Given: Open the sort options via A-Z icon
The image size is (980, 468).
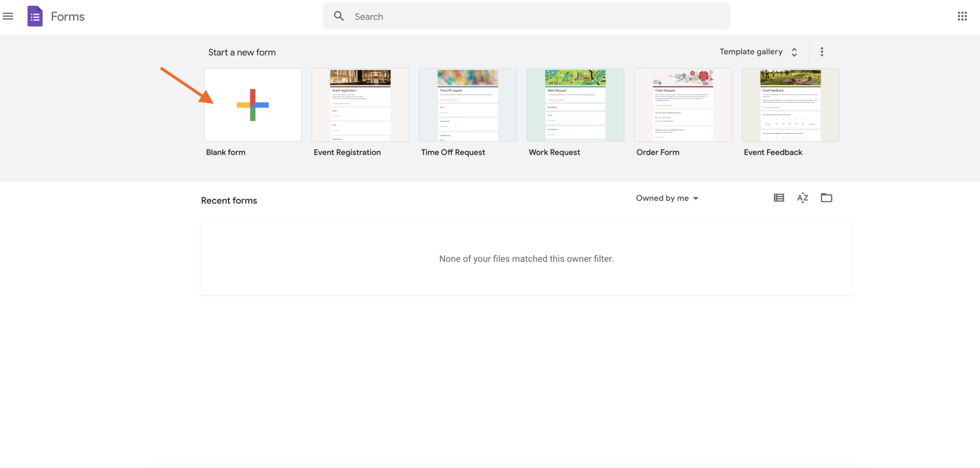Looking at the screenshot, I should pos(802,197).
